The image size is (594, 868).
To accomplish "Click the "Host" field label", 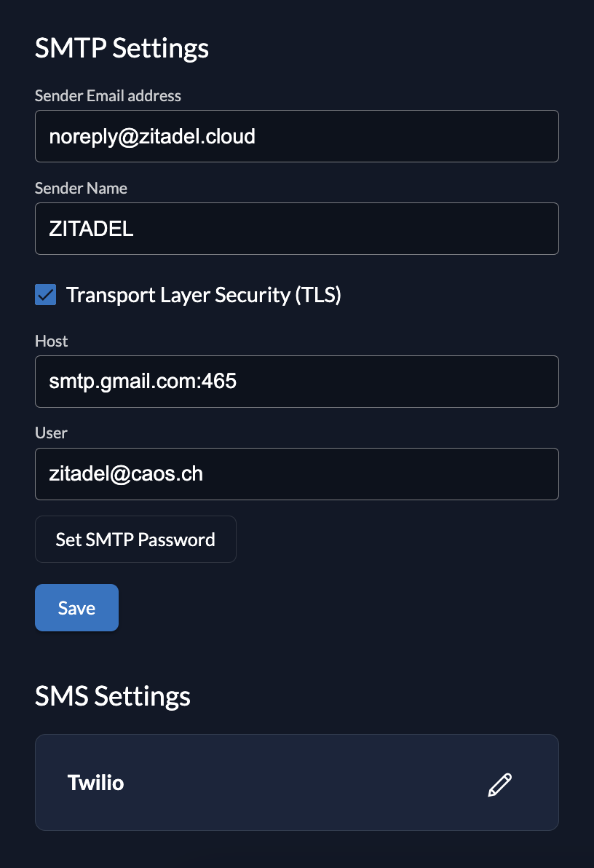I will tap(51, 341).
